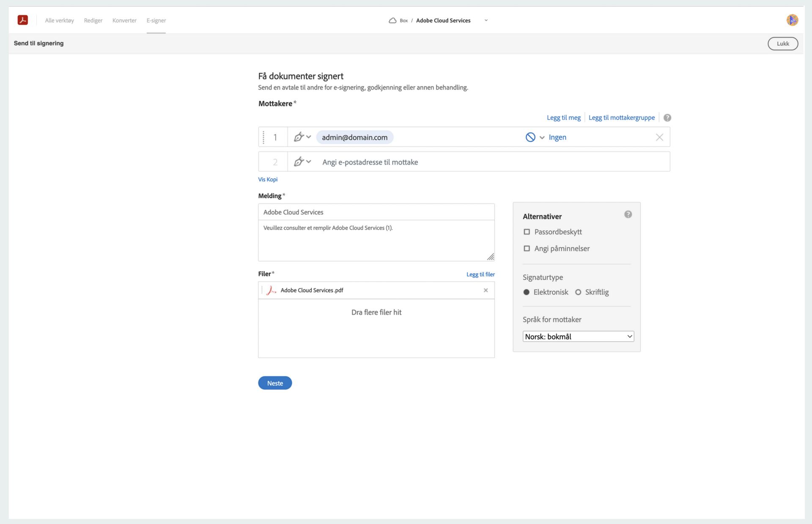
Task: Click the Neste button
Action: point(275,383)
